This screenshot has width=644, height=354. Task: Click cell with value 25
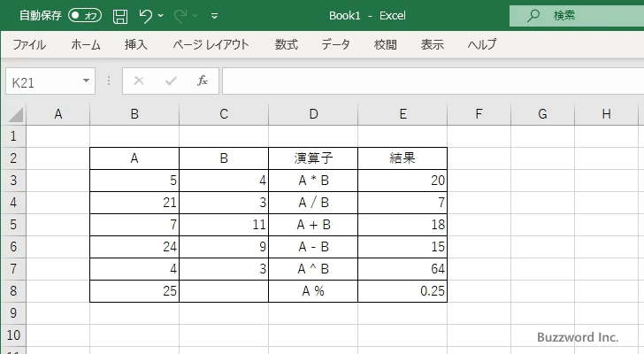[x=134, y=291]
